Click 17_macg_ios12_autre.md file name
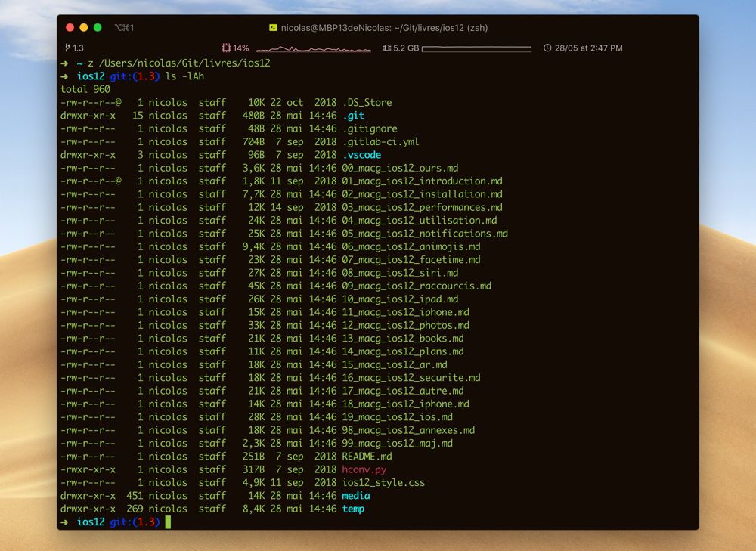The image size is (756, 551). [x=403, y=391]
